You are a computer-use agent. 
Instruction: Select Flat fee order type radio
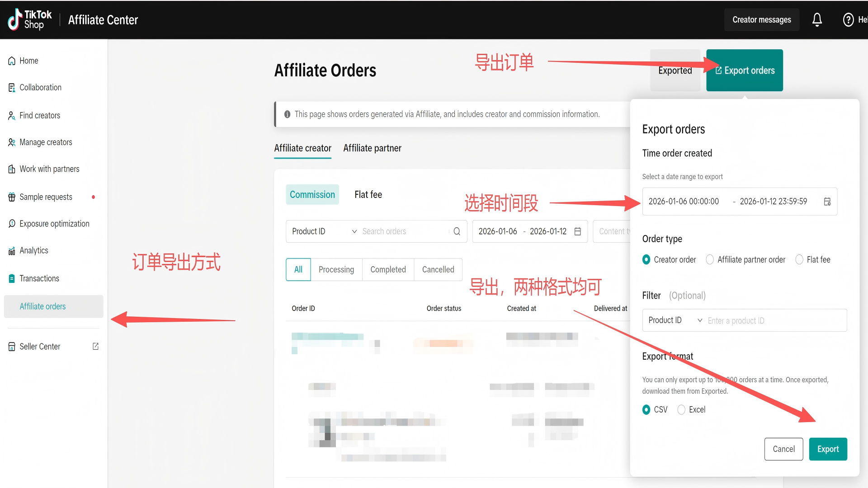799,259
